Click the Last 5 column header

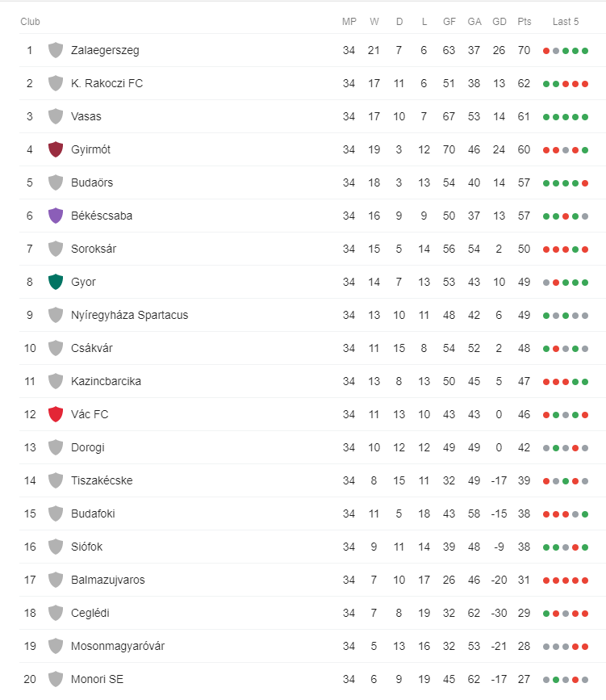566,22
